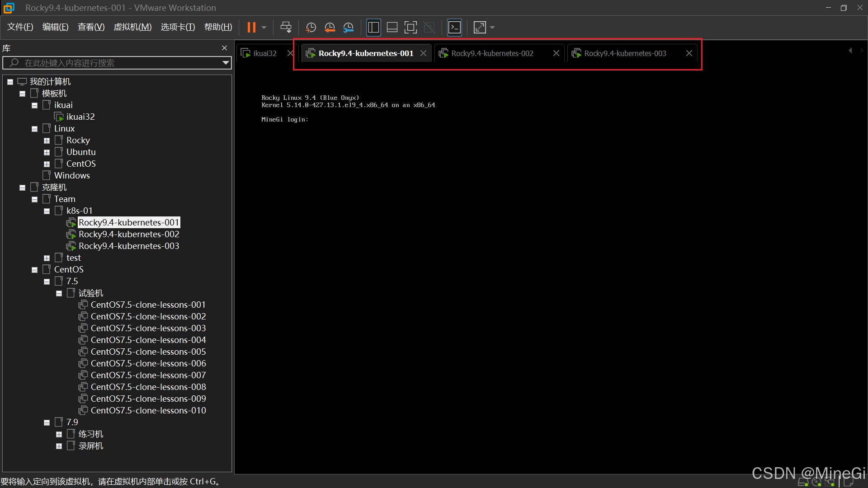Screen dimensions: 868x488
Task: Click the revert to snapshot icon
Action: click(x=330, y=28)
